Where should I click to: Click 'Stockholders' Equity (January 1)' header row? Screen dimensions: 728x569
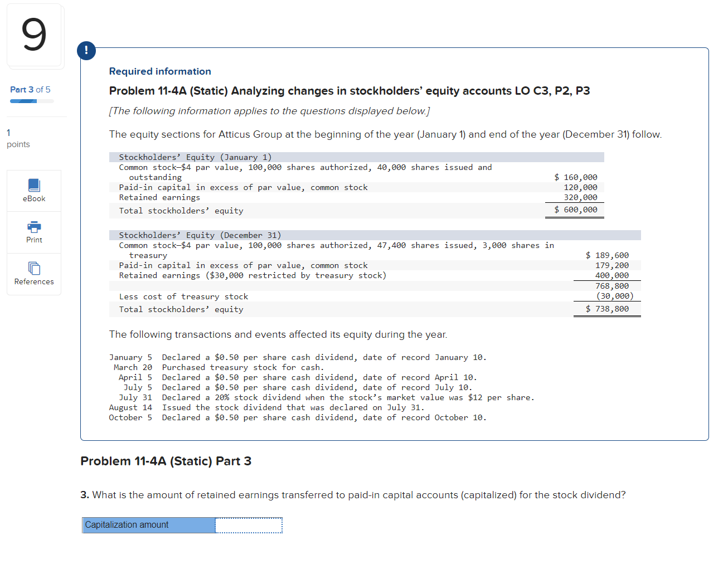click(357, 157)
